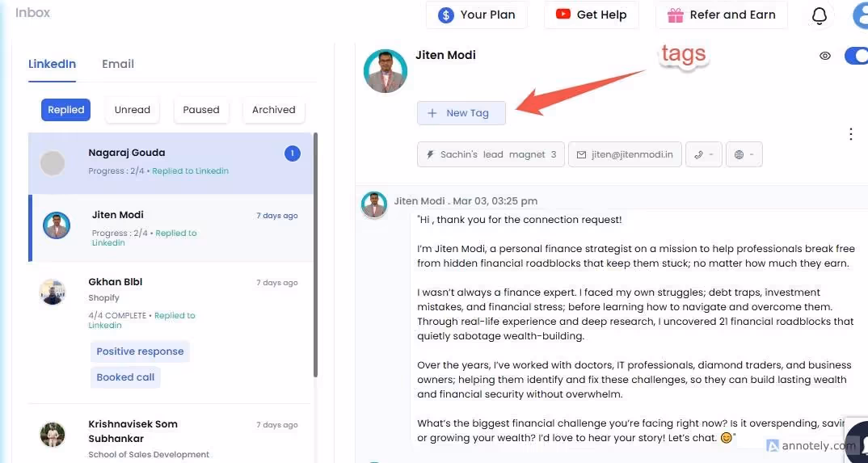Select the Archived filter
The image size is (868, 463).
(x=273, y=110)
